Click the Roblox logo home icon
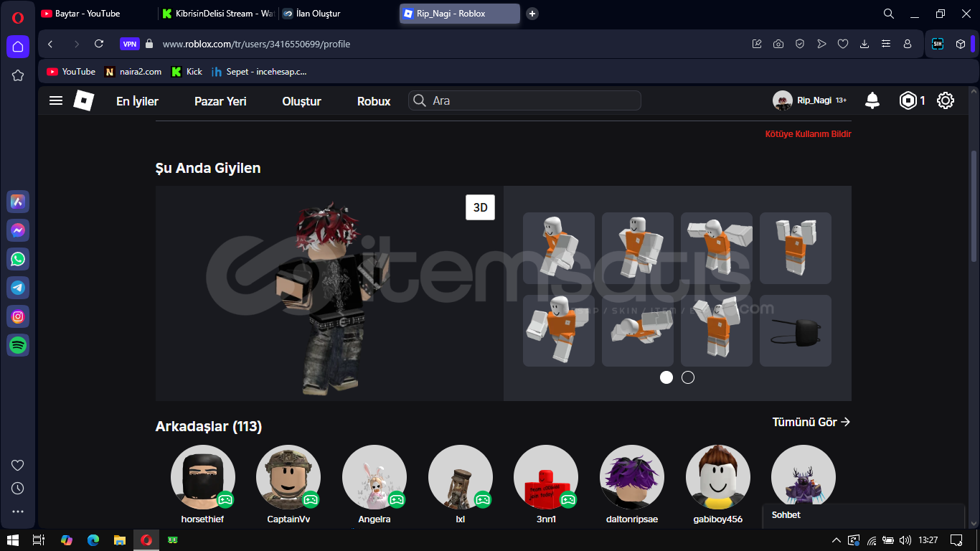The height and width of the screenshot is (551, 980). click(84, 100)
